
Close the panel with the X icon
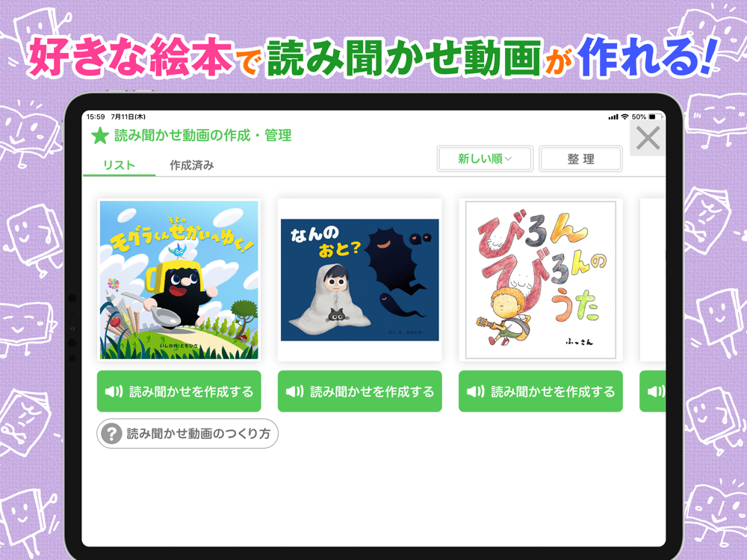(x=648, y=139)
